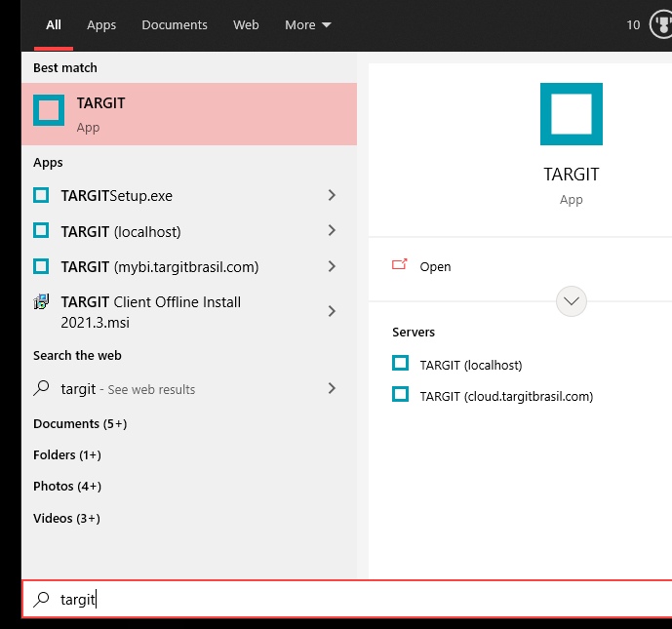Viewport: 672px width, 629px height.
Task: Show Documents (5+) results
Action: [x=80, y=424]
